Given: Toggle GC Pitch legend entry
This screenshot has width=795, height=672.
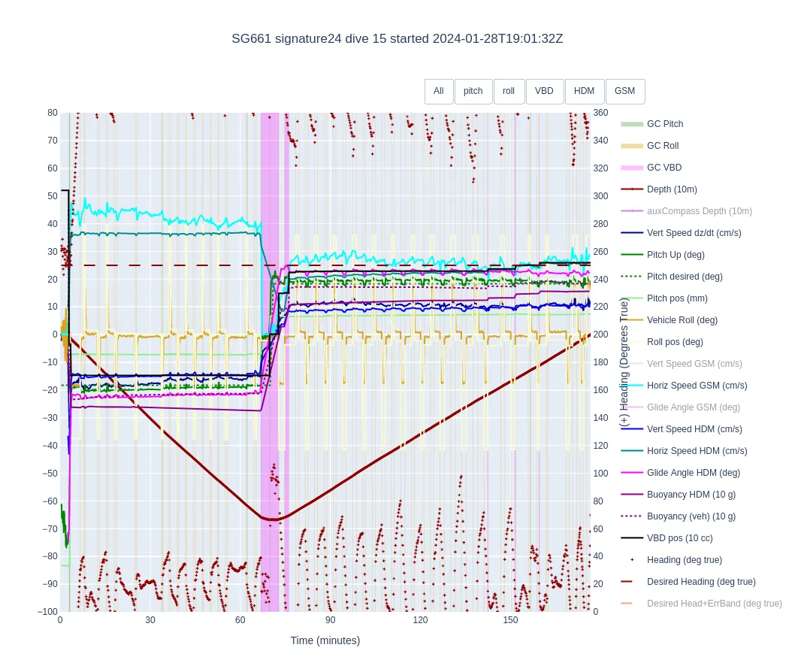Looking at the screenshot, I should (x=664, y=124).
